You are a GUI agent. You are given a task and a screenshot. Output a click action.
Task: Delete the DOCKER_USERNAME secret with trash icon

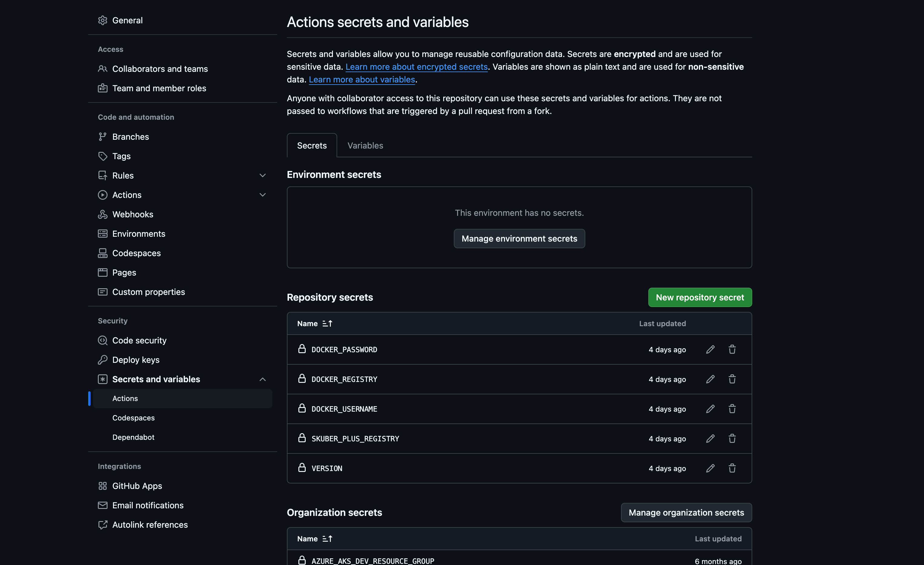[732, 409]
